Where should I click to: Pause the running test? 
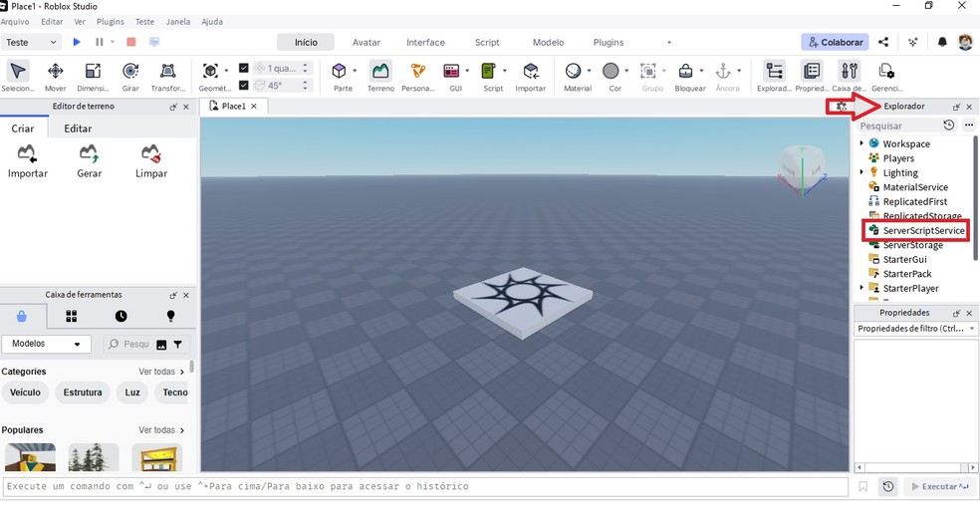[x=99, y=42]
